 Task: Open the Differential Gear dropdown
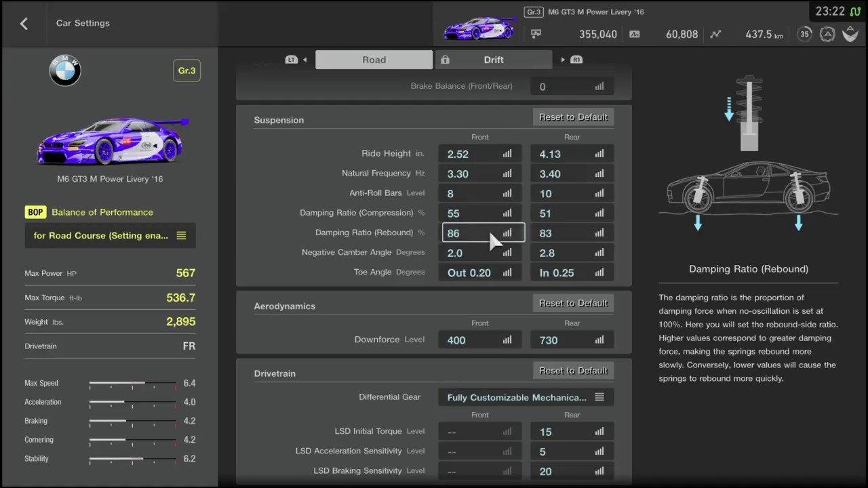click(526, 397)
